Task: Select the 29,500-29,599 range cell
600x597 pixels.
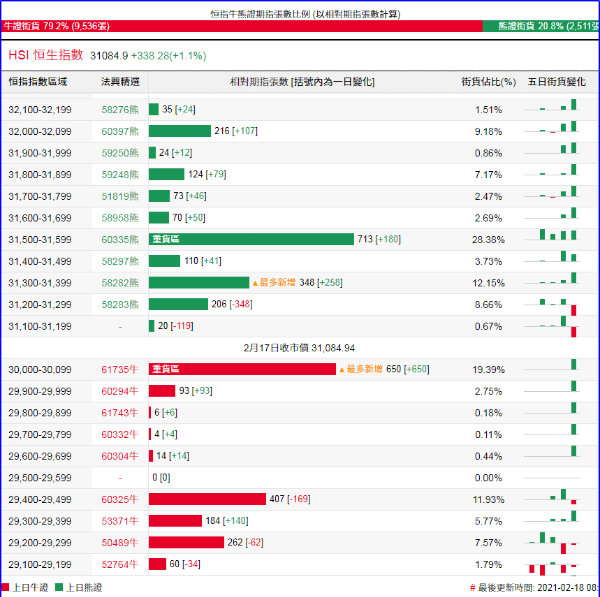Action: (40, 478)
